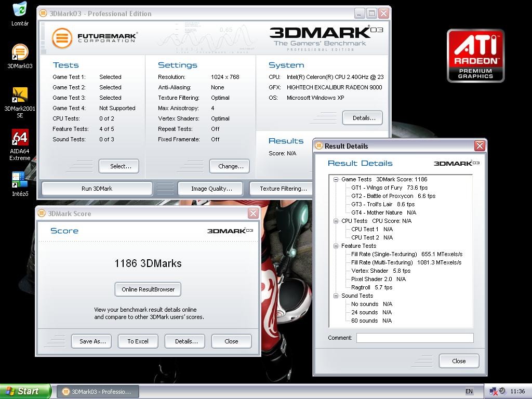Viewport: 532px width, 399px height.
Task: Click the 3DMark03 main window title icon
Action: [43, 14]
